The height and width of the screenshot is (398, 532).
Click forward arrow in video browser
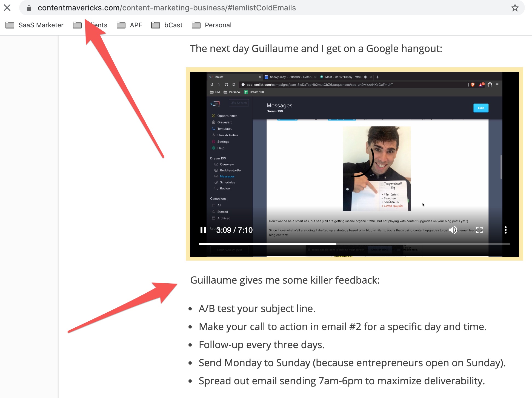click(219, 85)
